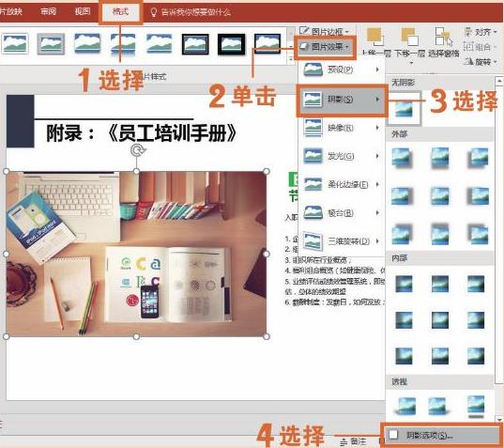This screenshot has width=504, height=448.
Task: Switch to the 格式 format tab
Action: point(120,12)
